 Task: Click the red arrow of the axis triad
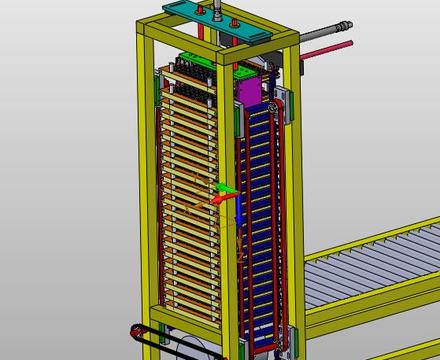(224, 198)
